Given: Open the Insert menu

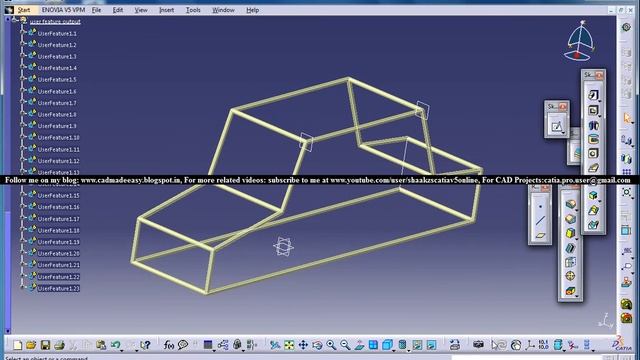Looking at the screenshot, I should point(167,10).
